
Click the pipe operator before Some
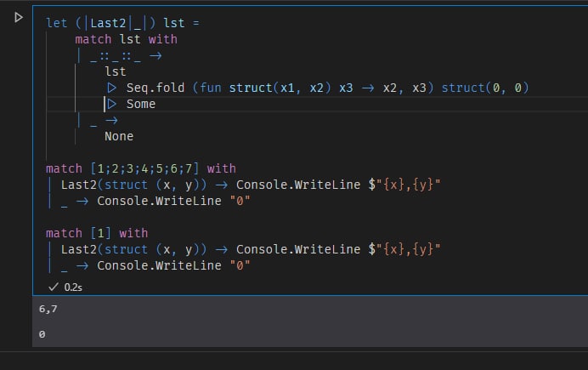pyautogui.click(x=111, y=104)
